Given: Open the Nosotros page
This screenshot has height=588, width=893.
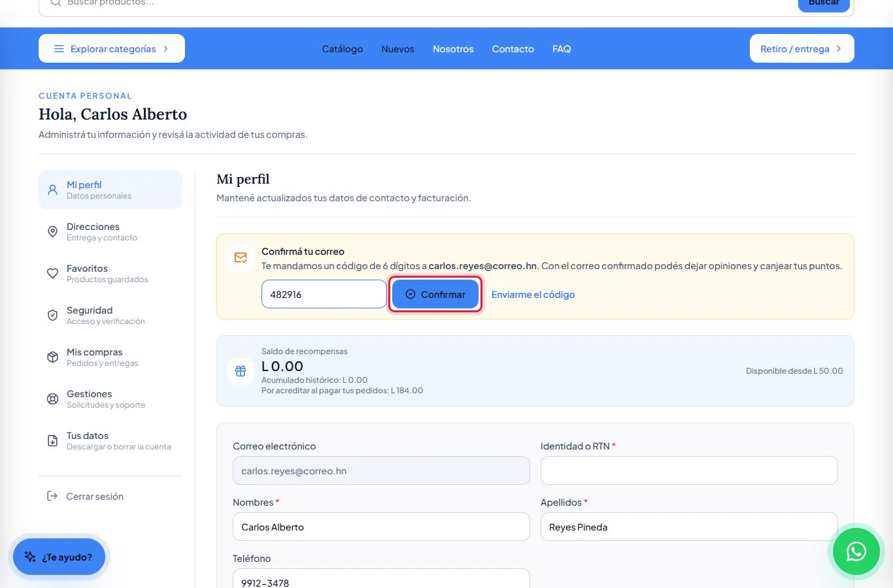Looking at the screenshot, I should point(453,49).
